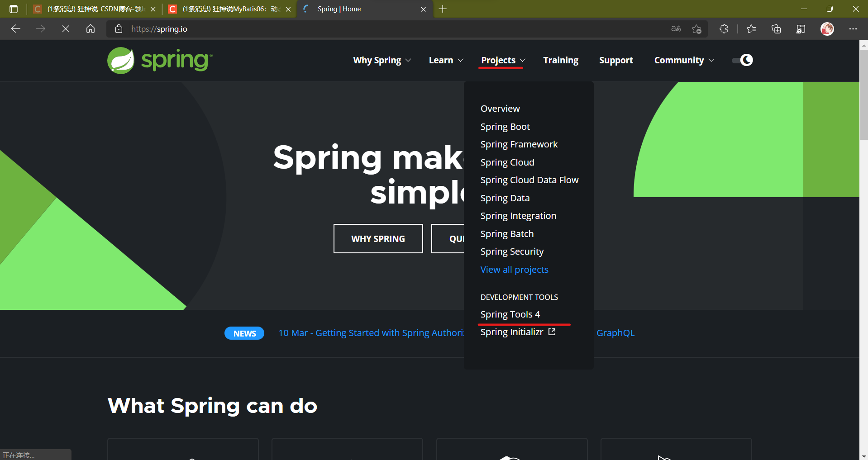The image size is (868, 460).
Task: Open the GraphQL news link
Action: (x=615, y=333)
